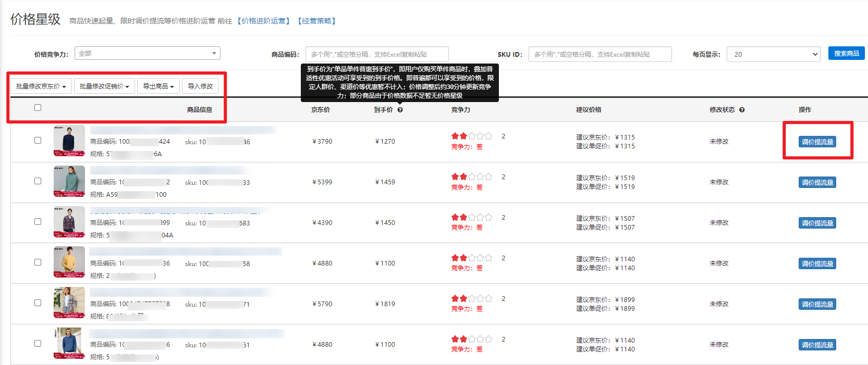The width and height of the screenshot is (868, 365).
Task: Expand the 价格竞争力 dropdown
Action: tap(148, 54)
